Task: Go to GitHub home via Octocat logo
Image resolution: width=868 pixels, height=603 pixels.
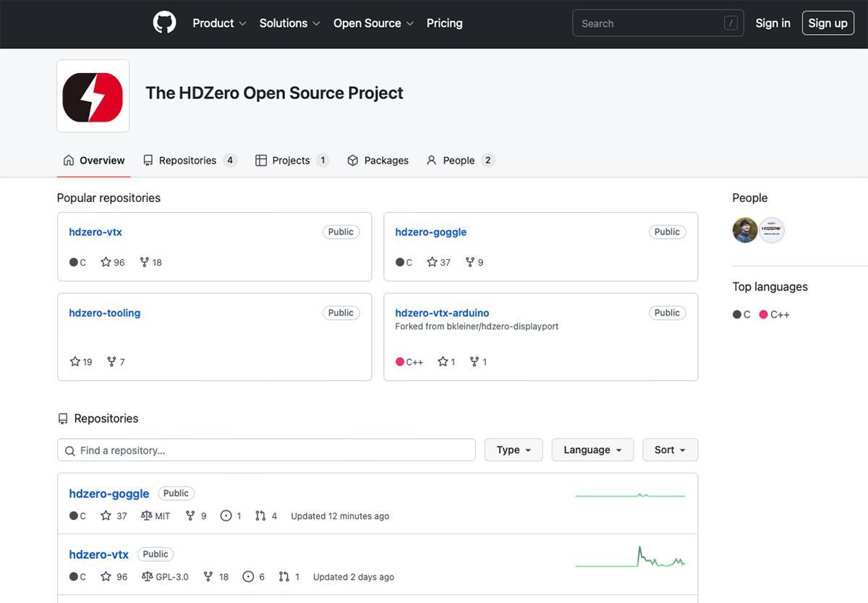Action: [164, 23]
